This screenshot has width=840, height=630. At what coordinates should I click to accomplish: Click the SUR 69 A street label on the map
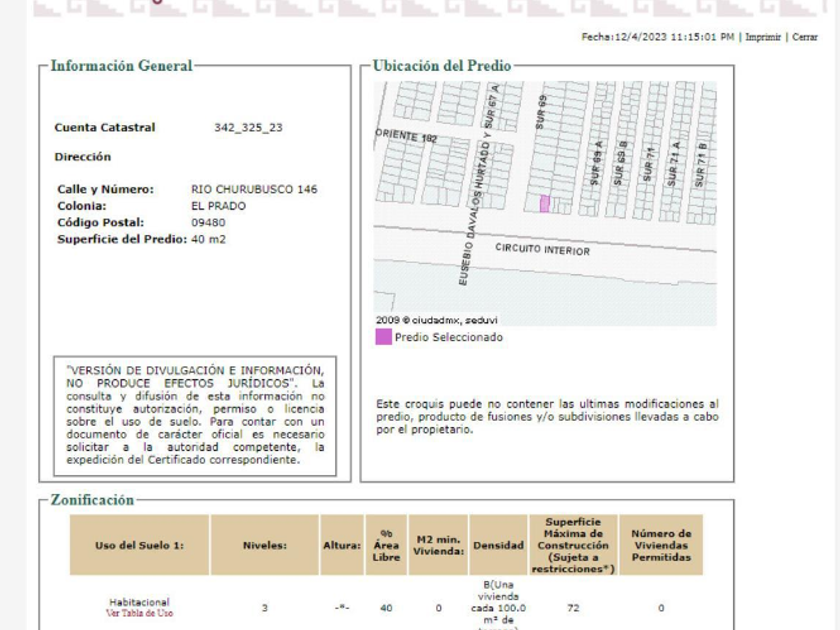596,163
